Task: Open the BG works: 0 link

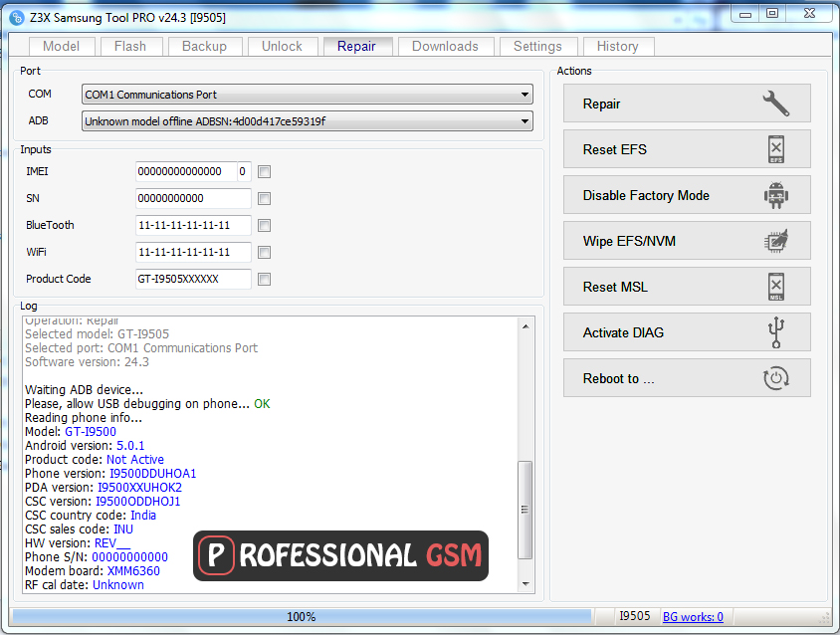Action: tap(693, 617)
